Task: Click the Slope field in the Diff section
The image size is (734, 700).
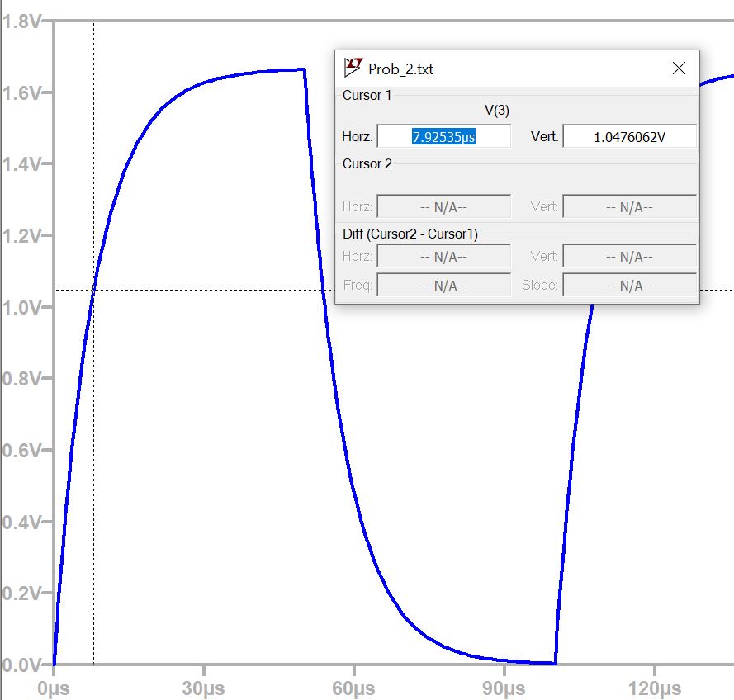Action: [629, 286]
